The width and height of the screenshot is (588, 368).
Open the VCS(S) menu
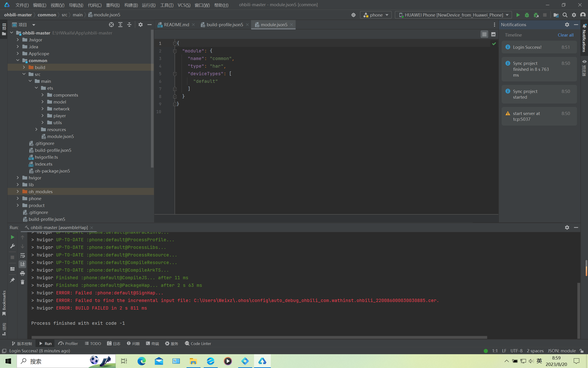coord(184,5)
